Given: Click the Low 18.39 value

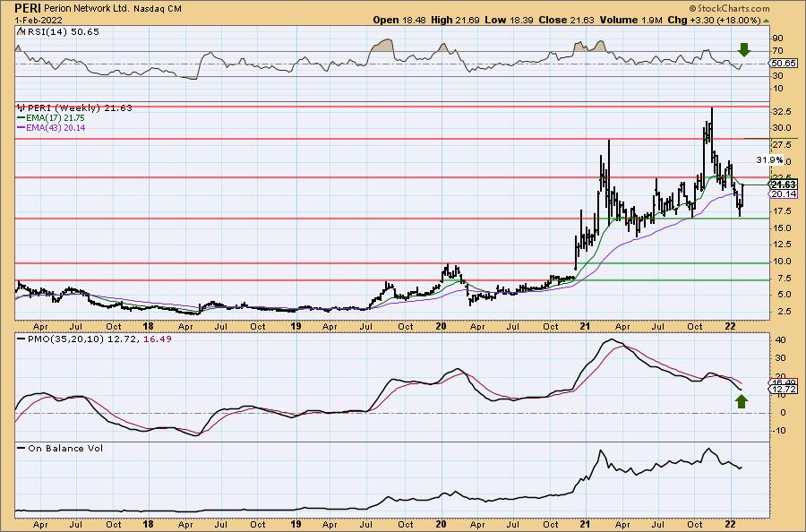Looking at the screenshot, I should pyautogui.click(x=508, y=20).
